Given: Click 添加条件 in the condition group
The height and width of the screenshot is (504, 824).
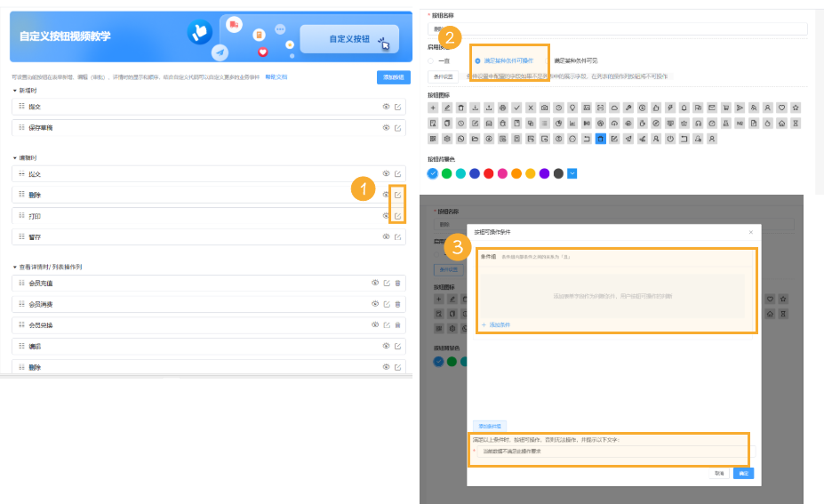Looking at the screenshot, I should 496,324.
